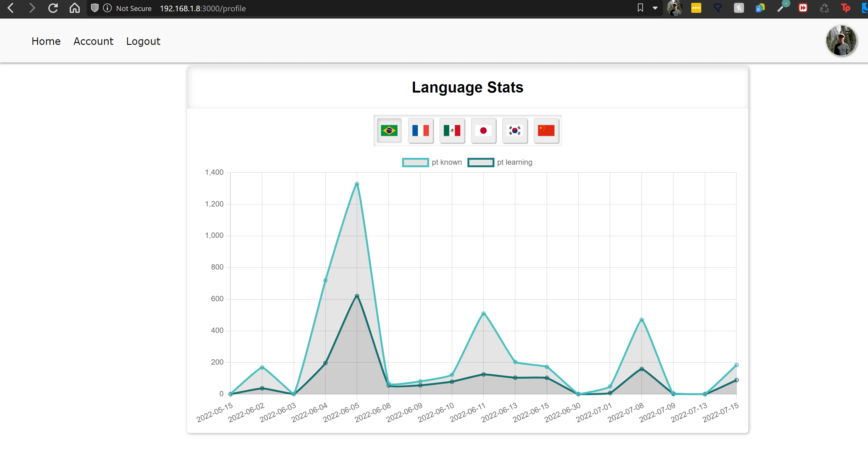
Task: Select the Mexico flag language icon
Action: tap(452, 131)
